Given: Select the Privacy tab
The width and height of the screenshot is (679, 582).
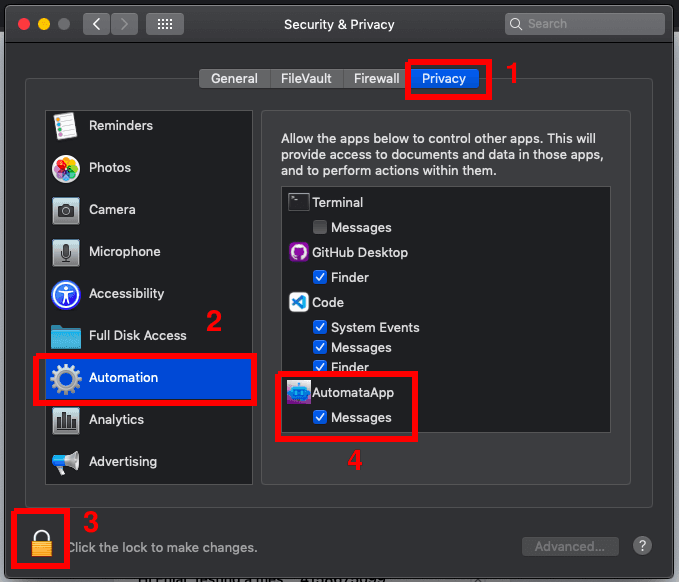Looking at the screenshot, I should coord(444,78).
